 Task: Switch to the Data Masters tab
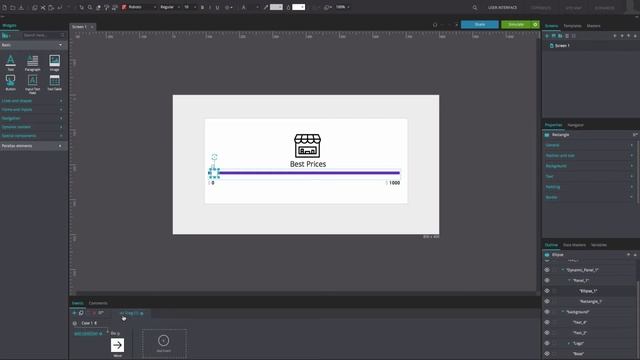[x=574, y=245]
